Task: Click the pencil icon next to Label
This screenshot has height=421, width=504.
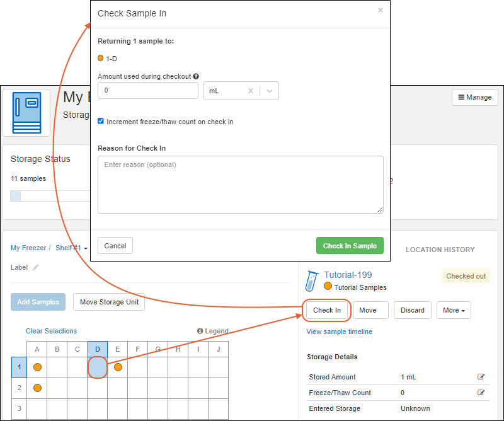Action: coord(36,267)
